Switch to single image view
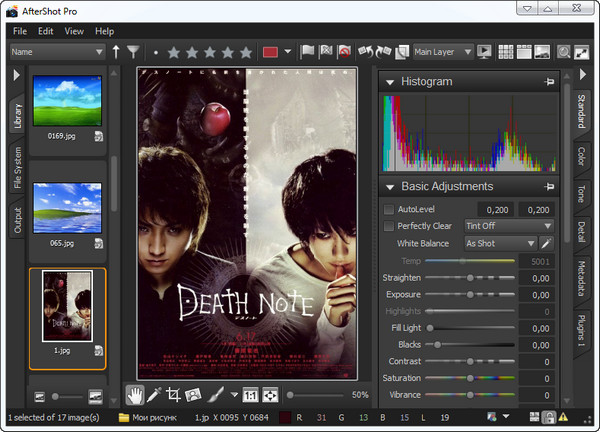This screenshot has width=600, height=432. click(542, 52)
